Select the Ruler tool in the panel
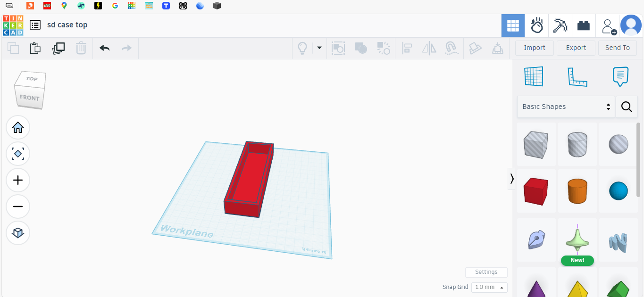Image resolution: width=644 pixels, height=297 pixels. [577, 76]
